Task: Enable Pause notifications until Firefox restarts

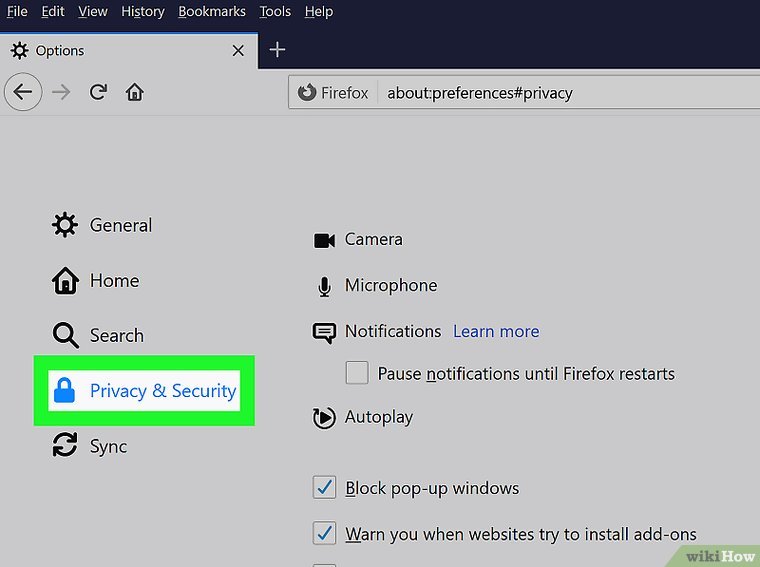Action: click(x=357, y=373)
